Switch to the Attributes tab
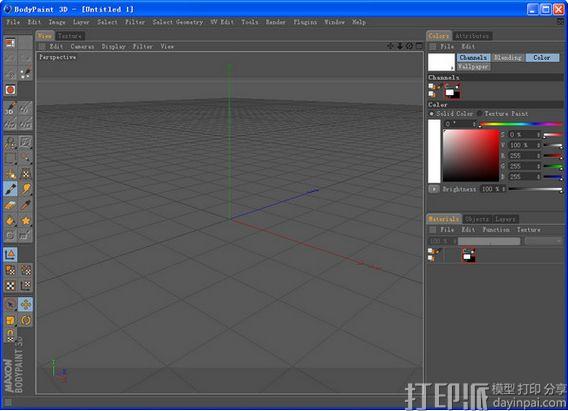Image resolution: width=568 pixels, height=411 pixels. (472, 36)
